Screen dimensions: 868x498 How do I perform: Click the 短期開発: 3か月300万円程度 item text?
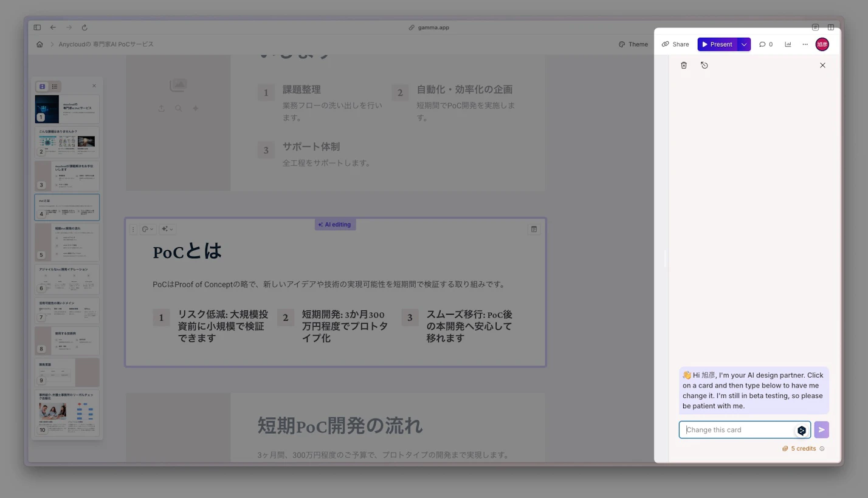tap(343, 326)
